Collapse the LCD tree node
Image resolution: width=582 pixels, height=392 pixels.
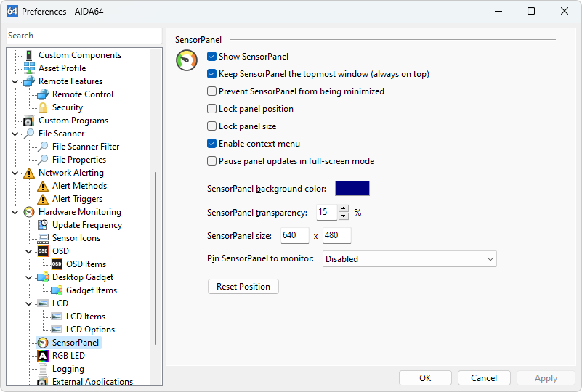29,303
